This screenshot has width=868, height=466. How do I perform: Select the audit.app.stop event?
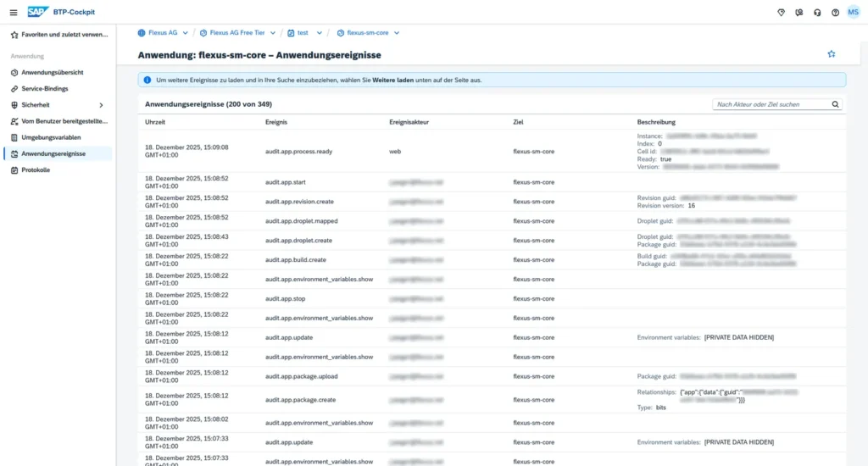[285, 298]
